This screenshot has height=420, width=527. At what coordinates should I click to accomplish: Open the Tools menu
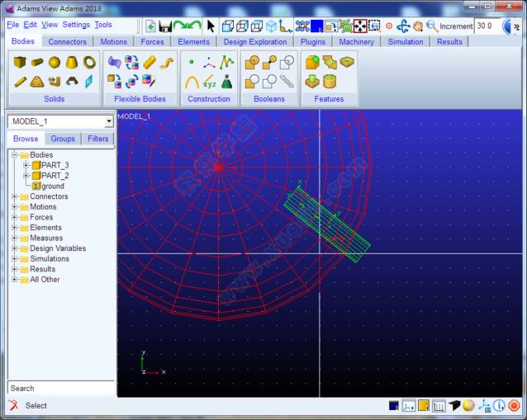(103, 25)
